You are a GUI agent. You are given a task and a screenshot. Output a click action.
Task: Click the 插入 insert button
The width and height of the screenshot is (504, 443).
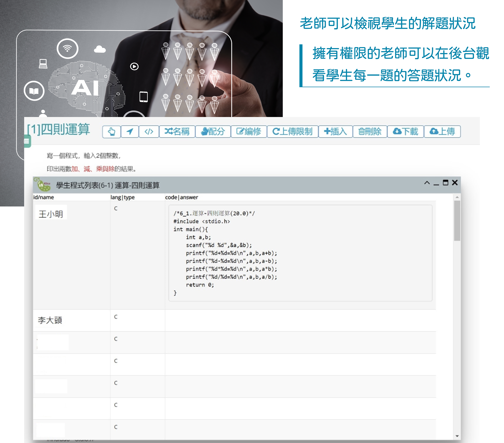click(x=335, y=132)
